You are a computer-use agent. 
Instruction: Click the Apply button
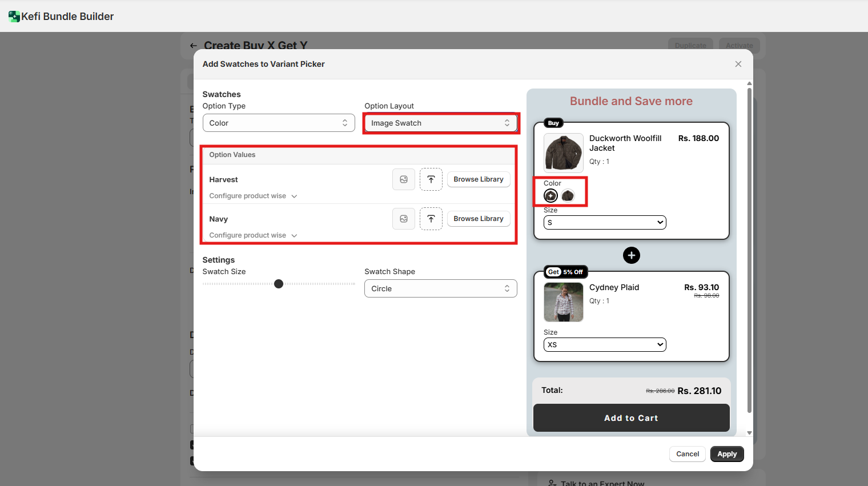[x=727, y=454]
